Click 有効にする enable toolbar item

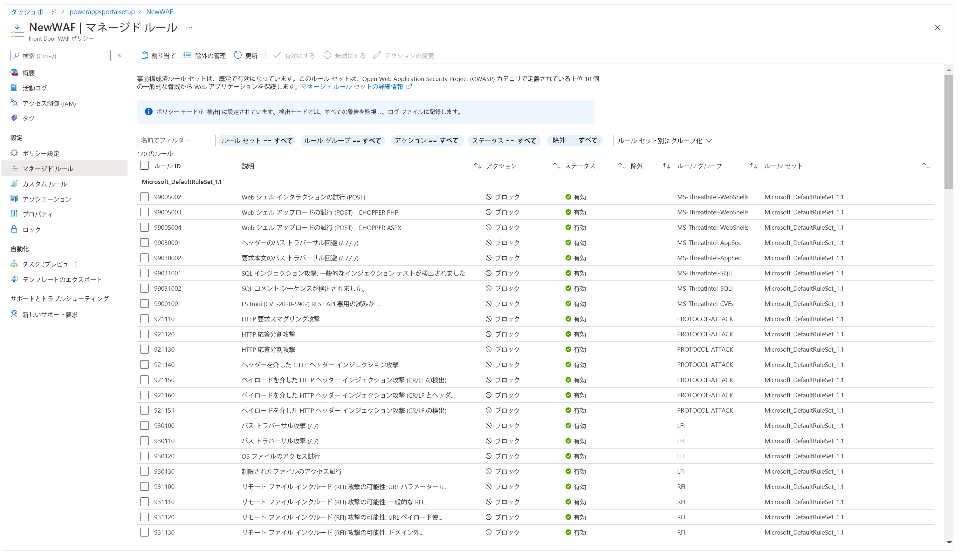coord(294,56)
